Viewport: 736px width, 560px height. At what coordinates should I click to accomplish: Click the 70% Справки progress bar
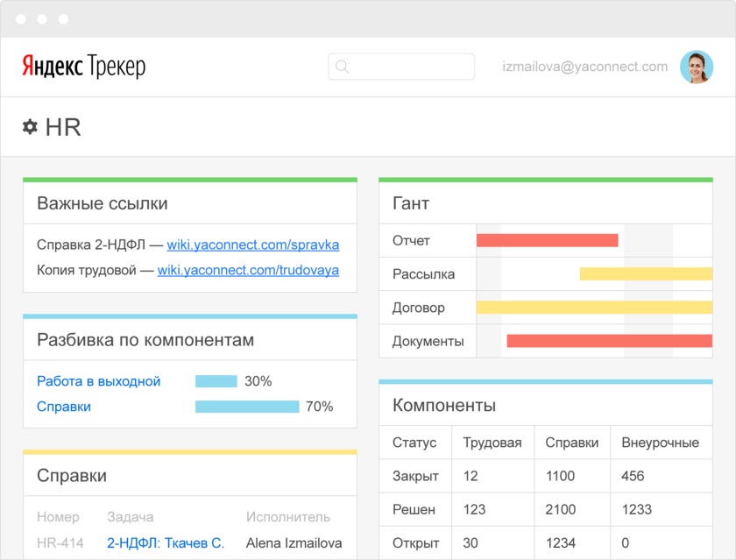pos(246,407)
